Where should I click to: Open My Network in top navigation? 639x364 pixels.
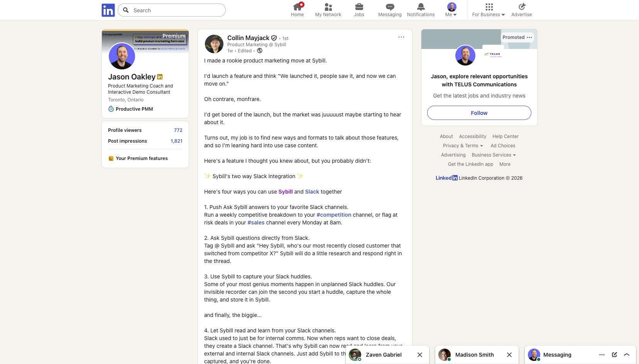click(x=328, y=10)
